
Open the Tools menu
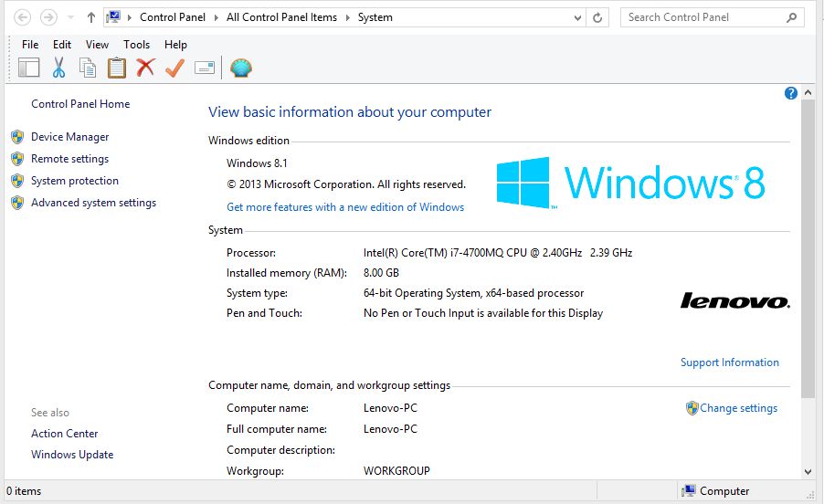136,44
